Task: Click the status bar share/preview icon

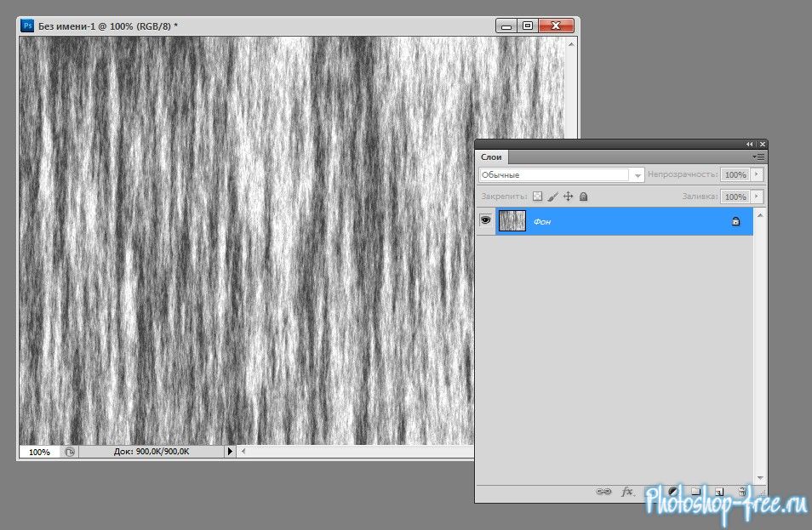Action: click(x=69, y=453)
